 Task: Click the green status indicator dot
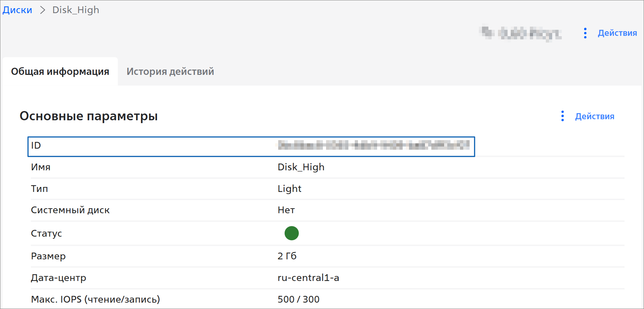291,233
